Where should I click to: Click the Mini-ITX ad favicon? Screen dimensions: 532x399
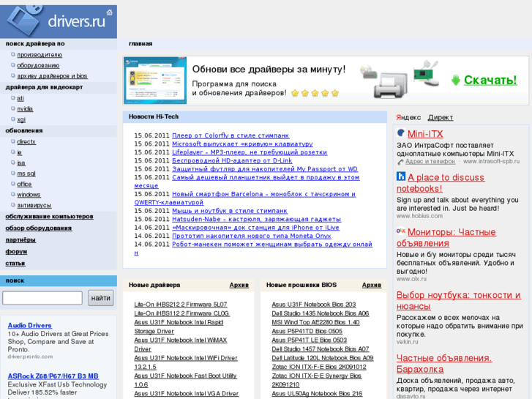coord(401,133)
